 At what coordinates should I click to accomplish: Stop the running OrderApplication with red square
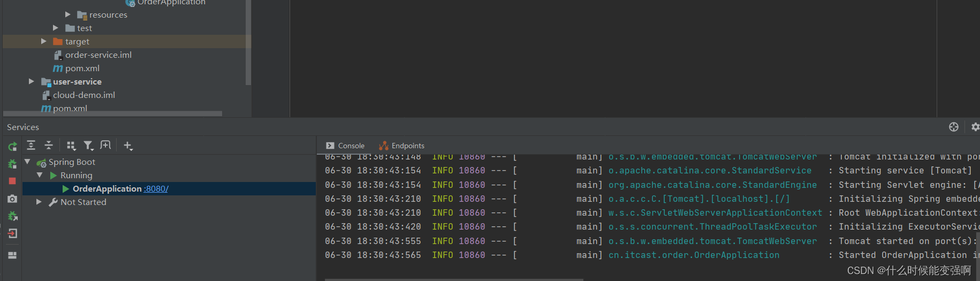coord(12,181)
